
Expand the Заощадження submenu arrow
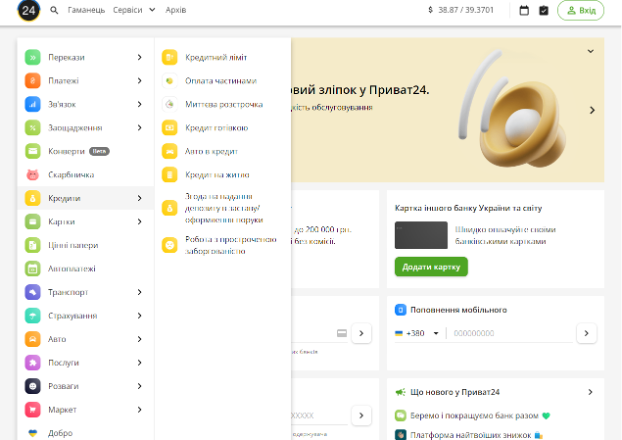[139, 128]
